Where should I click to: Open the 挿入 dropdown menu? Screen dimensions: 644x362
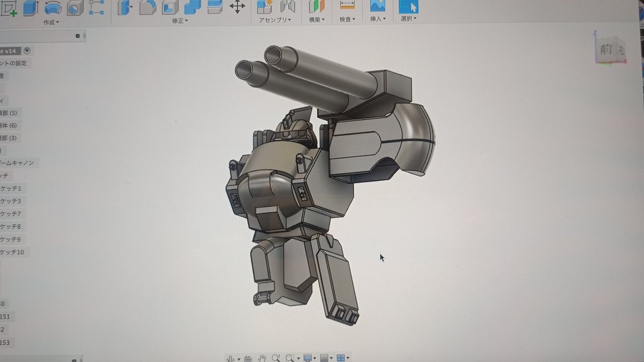(378, 19)
